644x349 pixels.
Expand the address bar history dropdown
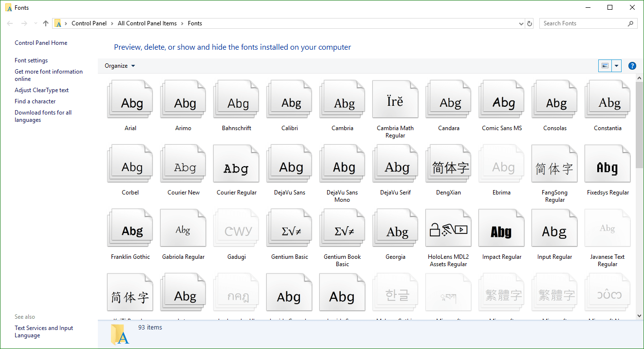pyautogui.click(x=521, y=23)
